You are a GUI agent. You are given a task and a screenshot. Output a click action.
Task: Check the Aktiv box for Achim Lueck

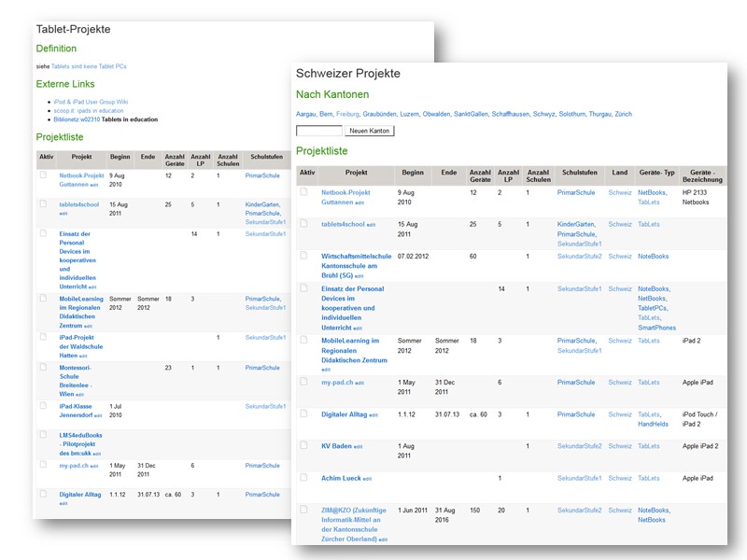click(303, 477)
